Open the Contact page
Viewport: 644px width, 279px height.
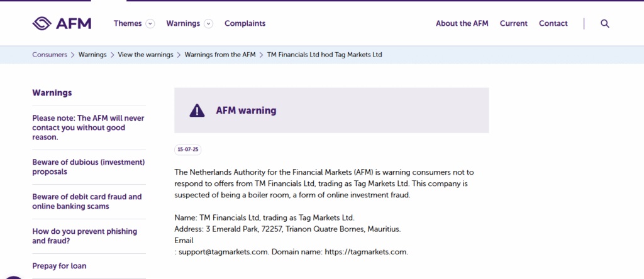click(x=553, y=23)
